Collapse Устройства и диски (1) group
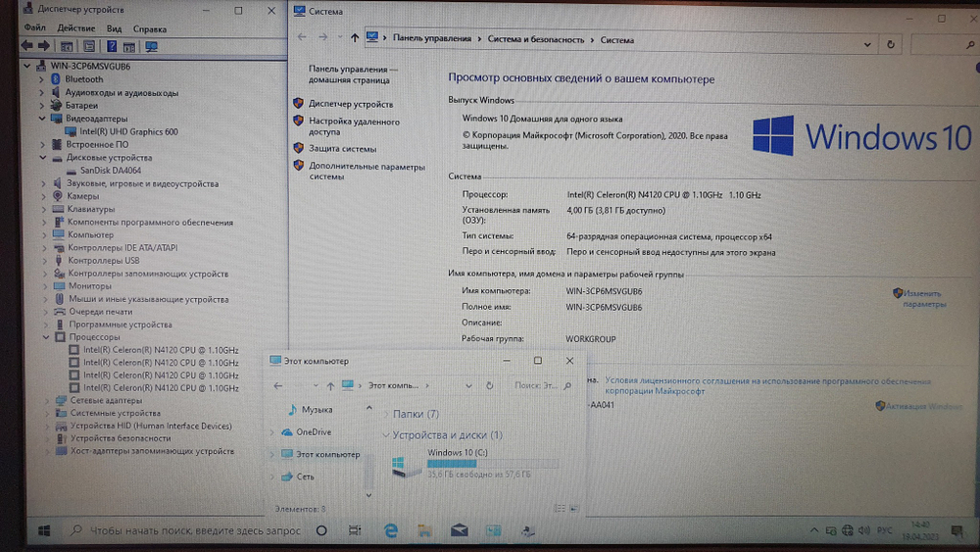 (385, 435)
